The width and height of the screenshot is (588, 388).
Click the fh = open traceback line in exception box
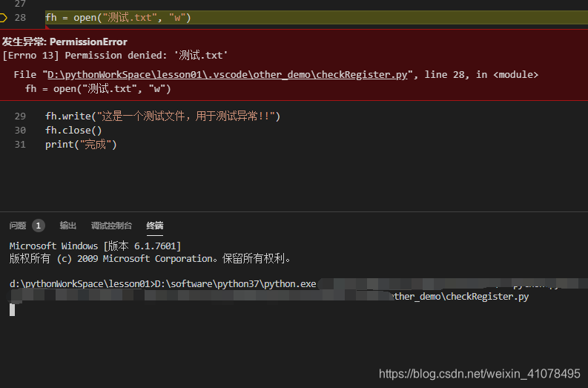click(x=98, y=89)
